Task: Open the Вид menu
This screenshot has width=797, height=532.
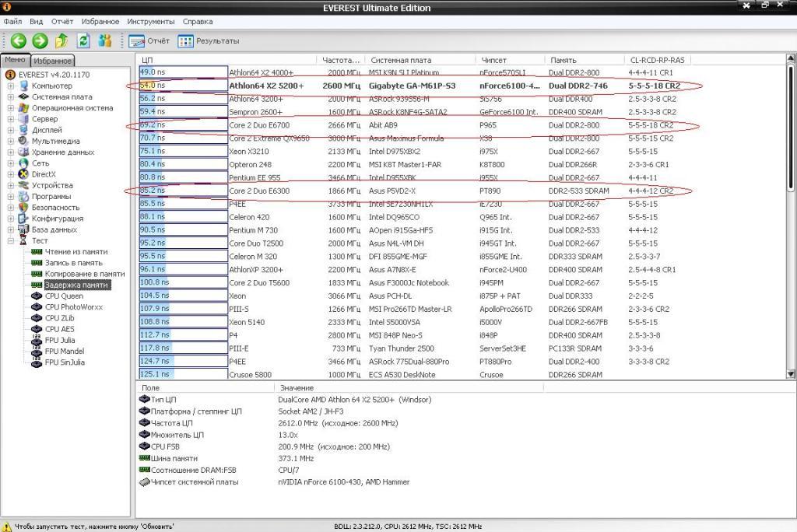Action: (x=36, y=21)
